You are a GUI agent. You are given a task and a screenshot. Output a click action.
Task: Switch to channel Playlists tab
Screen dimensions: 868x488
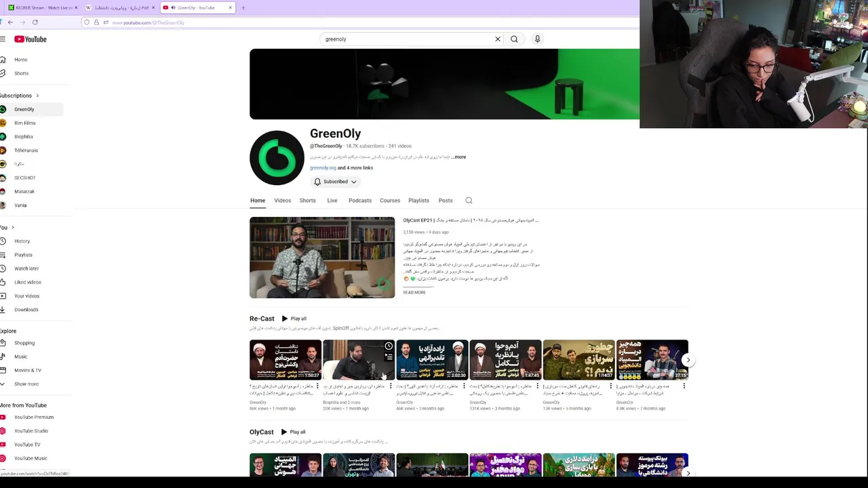point(418,201)
